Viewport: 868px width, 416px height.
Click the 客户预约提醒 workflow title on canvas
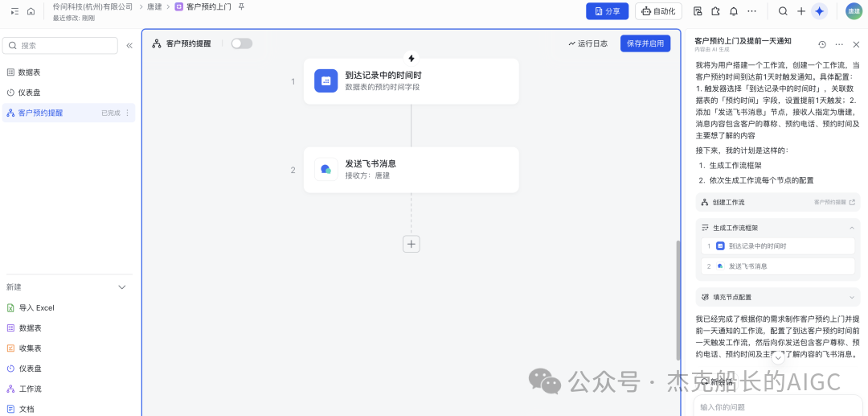188,43
